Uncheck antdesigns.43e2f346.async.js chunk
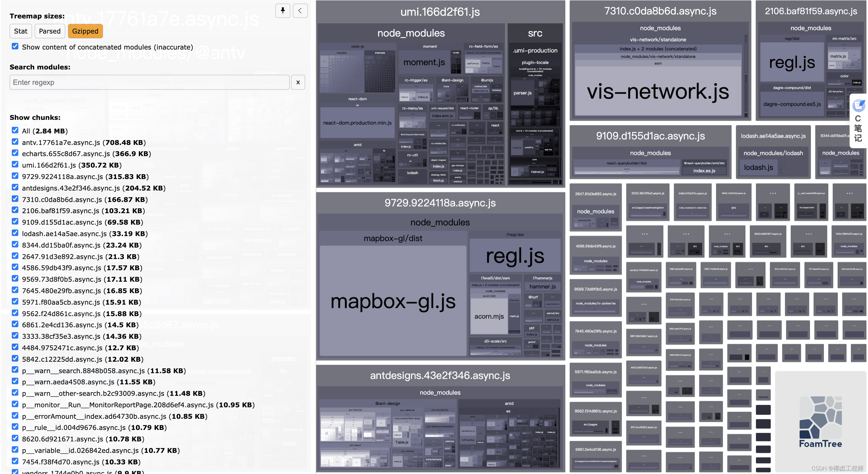 pos(15,187)
